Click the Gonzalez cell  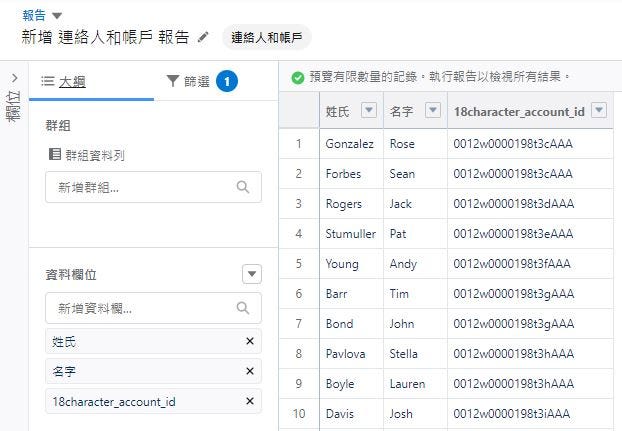349,144
